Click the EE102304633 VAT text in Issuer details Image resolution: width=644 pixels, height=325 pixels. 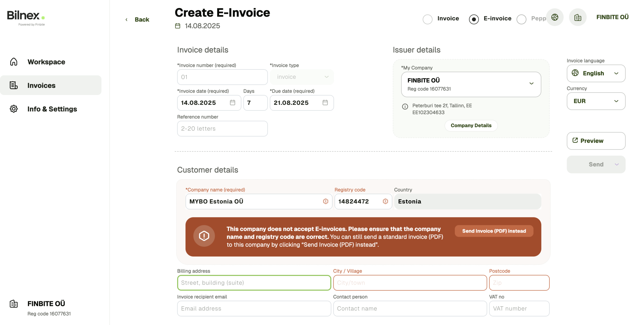(429, 113)
